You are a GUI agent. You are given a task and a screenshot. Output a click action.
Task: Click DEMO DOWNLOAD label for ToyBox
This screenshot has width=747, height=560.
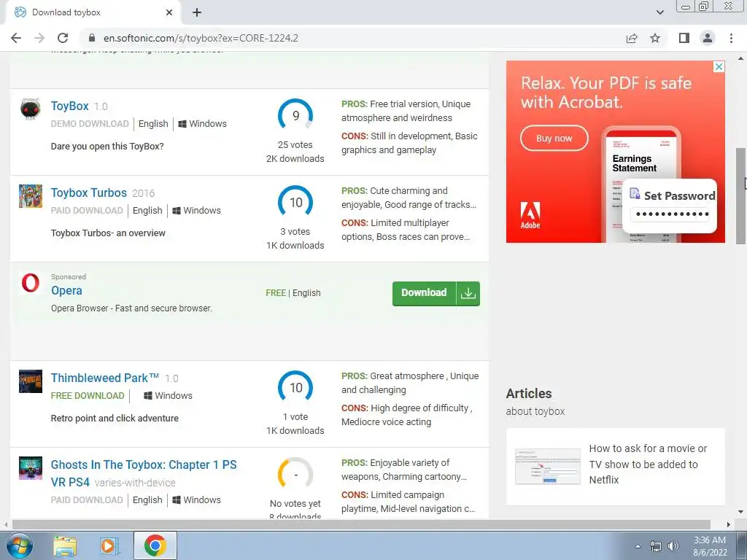pyautogui.click(x=90, y=124)
